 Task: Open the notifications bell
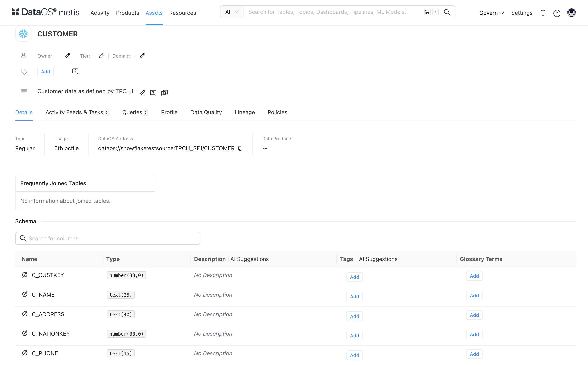point(543,13)
